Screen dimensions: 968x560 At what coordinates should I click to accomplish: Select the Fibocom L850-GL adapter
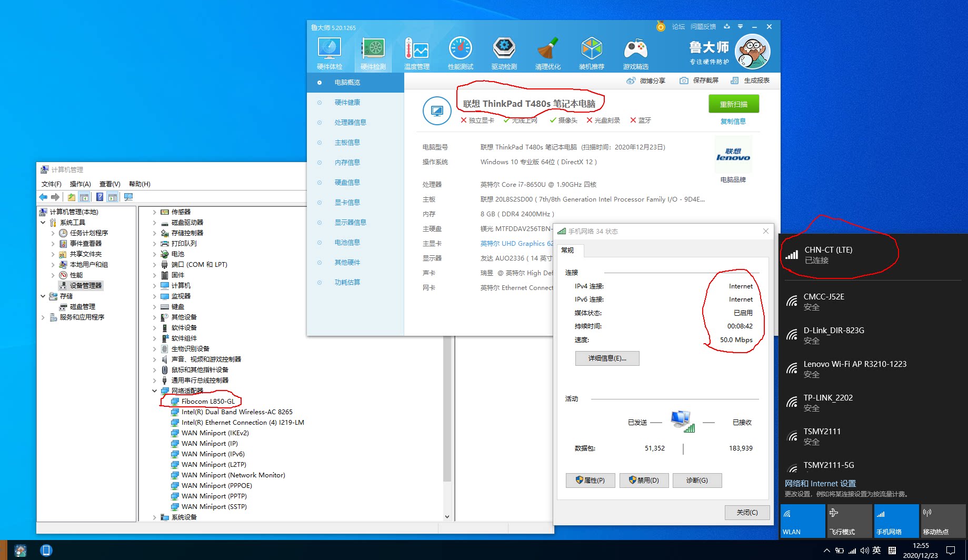pyautogui.click(x=208, y=402)
